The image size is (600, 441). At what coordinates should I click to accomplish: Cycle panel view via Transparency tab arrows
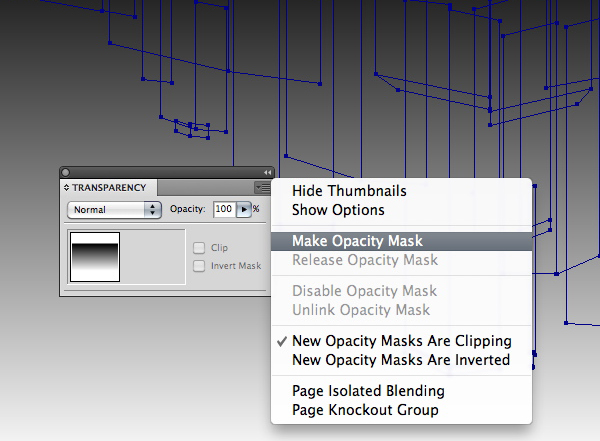(x=67, y=188)
